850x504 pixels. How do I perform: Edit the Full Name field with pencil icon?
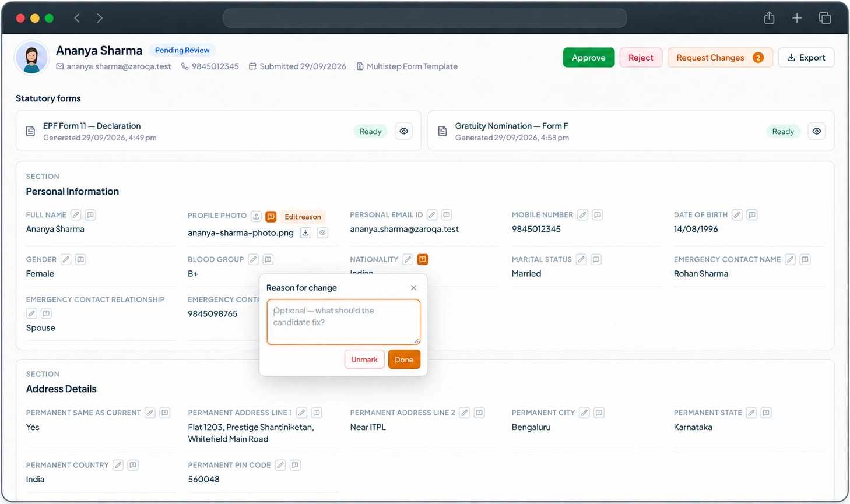76,215
